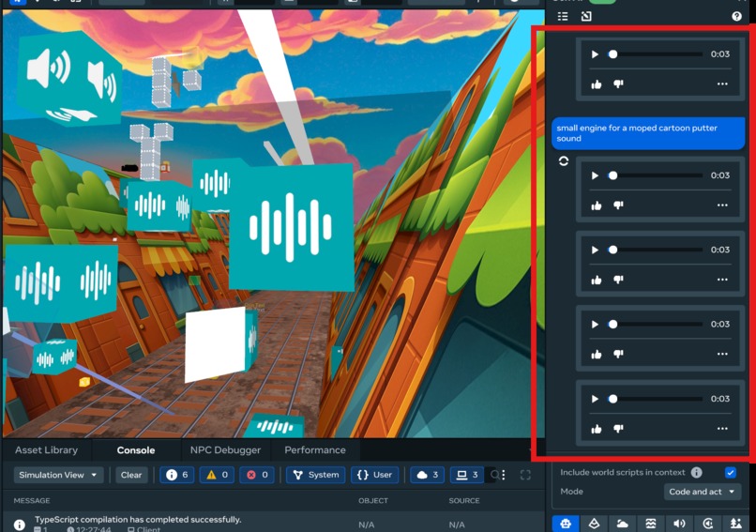Thumbs up the first clip below the prompt
756x532 pixels.
click(597, 206)
